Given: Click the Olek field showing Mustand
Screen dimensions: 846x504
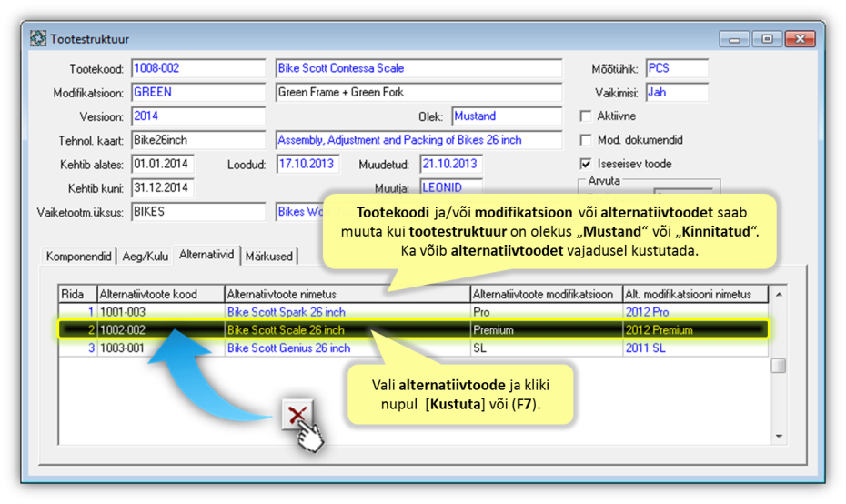Looking at the screenshot, I should [507, 116].
